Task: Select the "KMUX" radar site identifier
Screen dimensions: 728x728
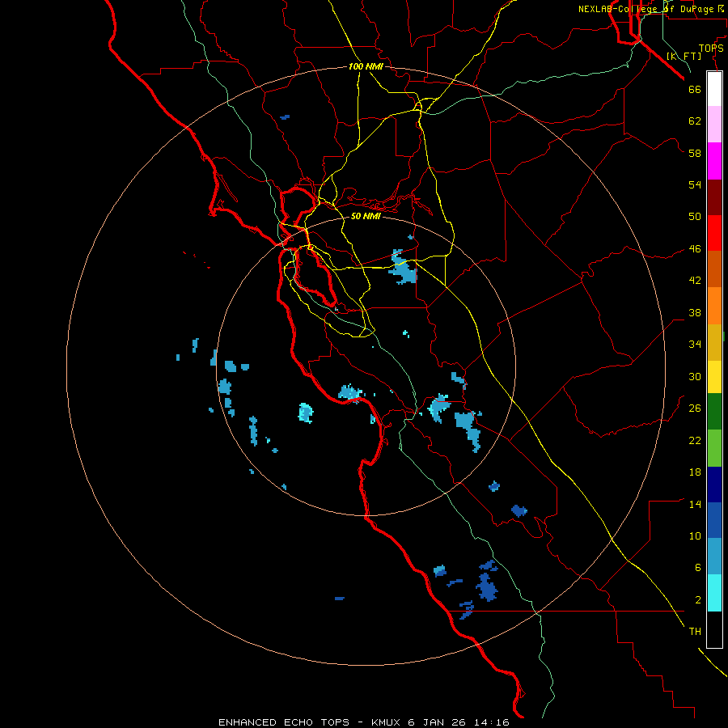Action: point(387,722)
